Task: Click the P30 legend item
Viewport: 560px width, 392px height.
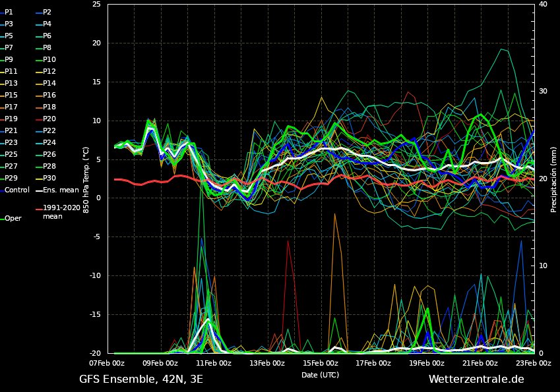Action: [x=46, y=178]
